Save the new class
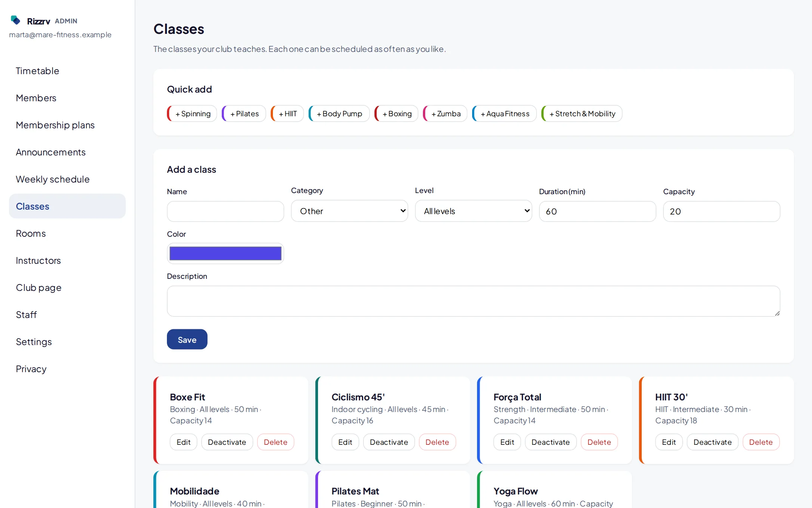The image size is (812, 508). 187,339
